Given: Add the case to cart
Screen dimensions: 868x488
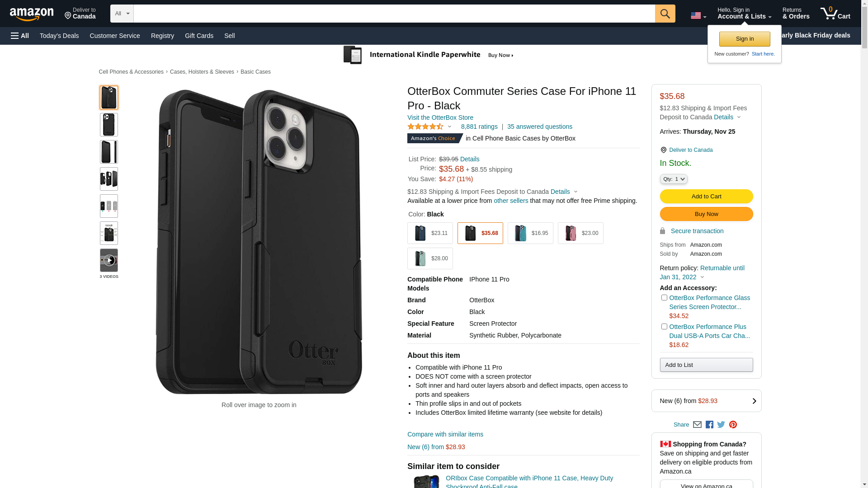Looking at the screenshot, I should point(706,197).
